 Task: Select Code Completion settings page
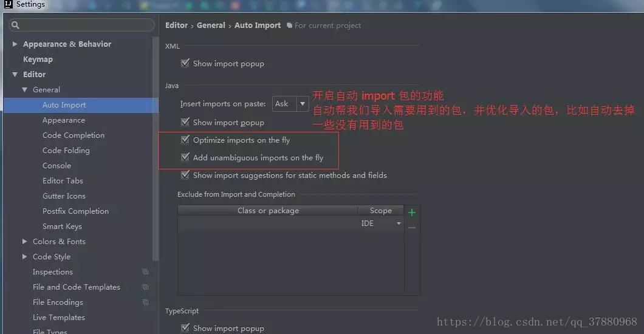(74, 135)
